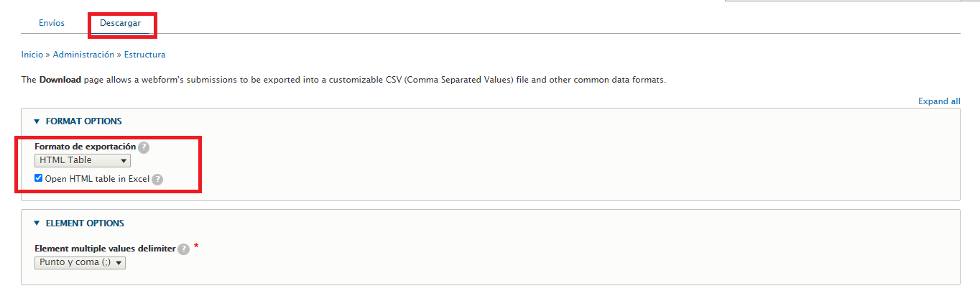
Task: Select the Descargar tab
Action: 120,23
